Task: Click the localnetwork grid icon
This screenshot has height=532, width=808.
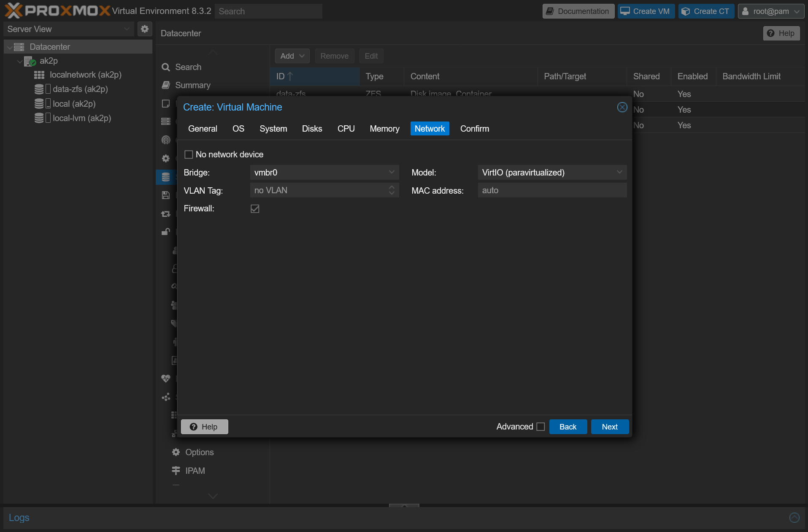Action: pos(39,75)
